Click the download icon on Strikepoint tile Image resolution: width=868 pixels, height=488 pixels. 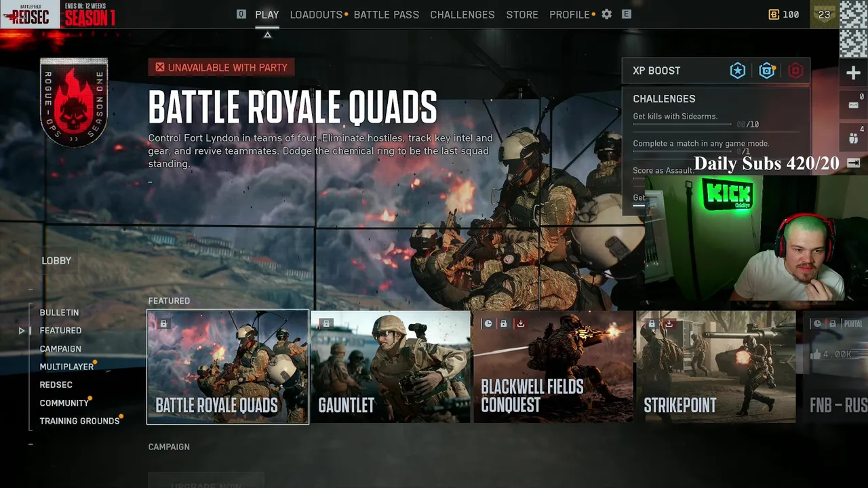669,324
